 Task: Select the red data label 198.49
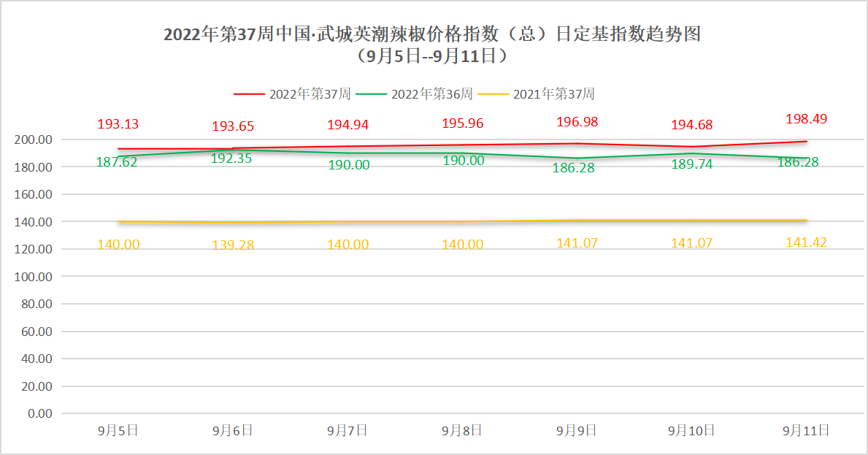click(806, 119)
